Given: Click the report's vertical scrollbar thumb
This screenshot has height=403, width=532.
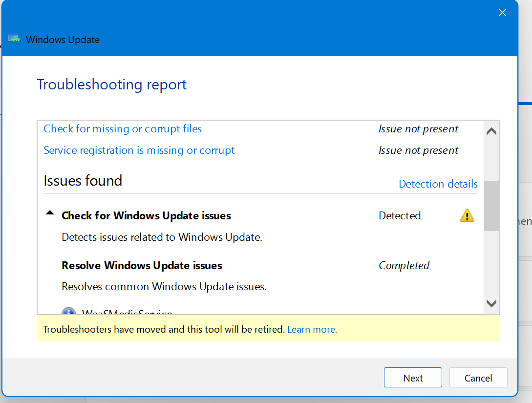Looking at the screenshot, I should point(491,206).
